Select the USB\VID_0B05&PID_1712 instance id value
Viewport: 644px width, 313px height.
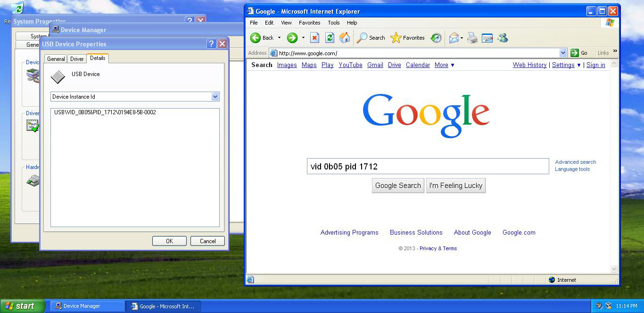click(x=105, y=112)
